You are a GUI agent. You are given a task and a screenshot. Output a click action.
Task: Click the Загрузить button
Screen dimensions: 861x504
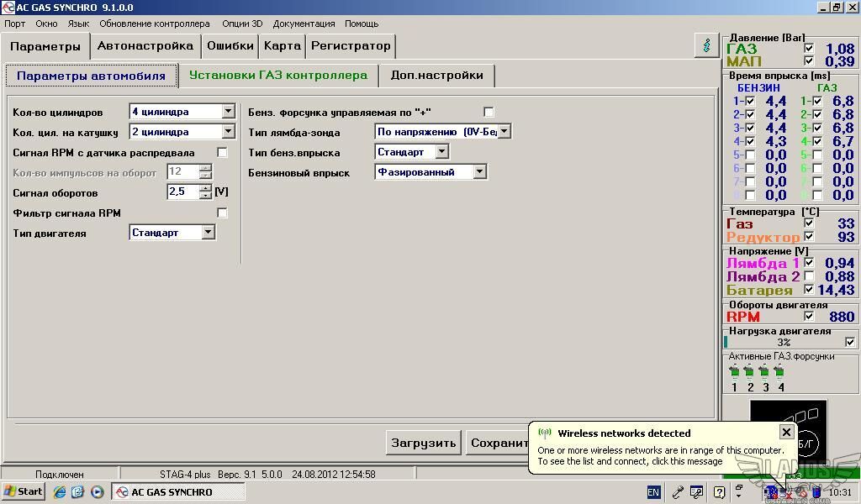[x=423, y=443]
